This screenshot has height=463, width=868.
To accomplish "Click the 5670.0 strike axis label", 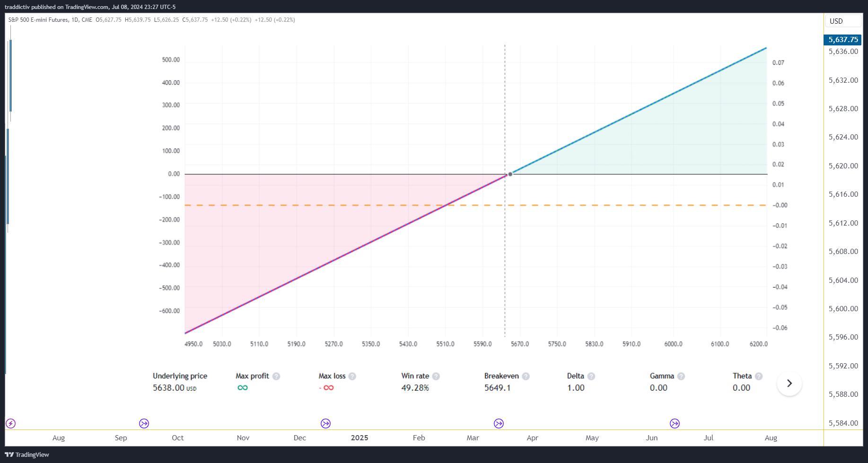I will [x=520, y=344].
